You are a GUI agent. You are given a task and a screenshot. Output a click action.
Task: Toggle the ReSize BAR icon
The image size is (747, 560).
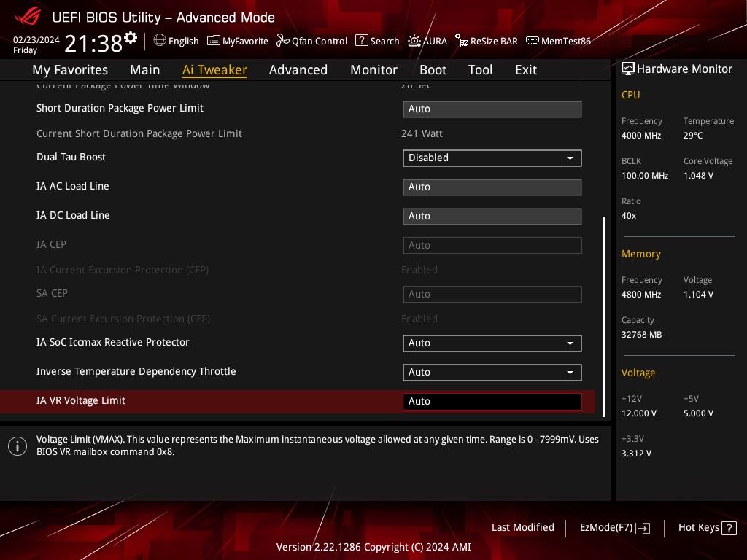tap(461, 41)
